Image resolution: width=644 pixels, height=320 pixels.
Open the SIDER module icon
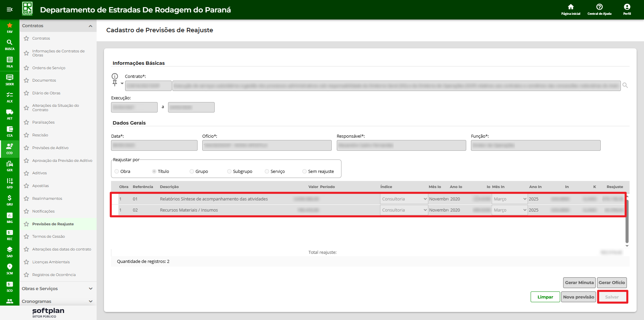tap(10, 80)
